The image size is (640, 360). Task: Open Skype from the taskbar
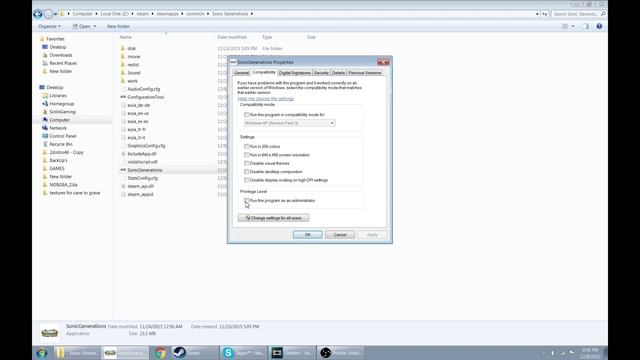tap(243, 353)
